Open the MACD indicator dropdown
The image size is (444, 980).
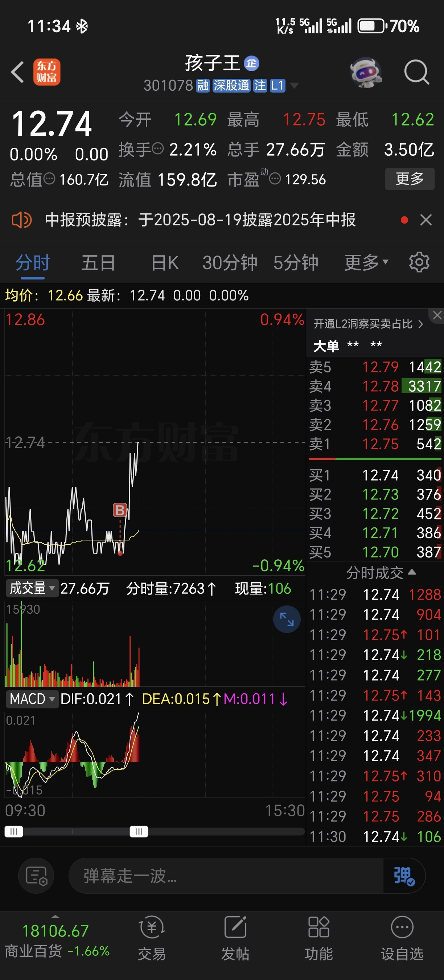(32, 699)
